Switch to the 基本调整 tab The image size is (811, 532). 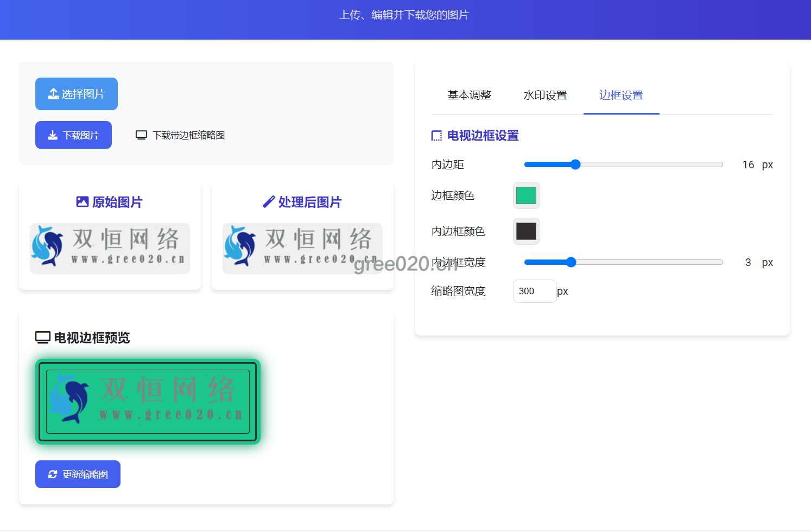click(x=469, y=95)
